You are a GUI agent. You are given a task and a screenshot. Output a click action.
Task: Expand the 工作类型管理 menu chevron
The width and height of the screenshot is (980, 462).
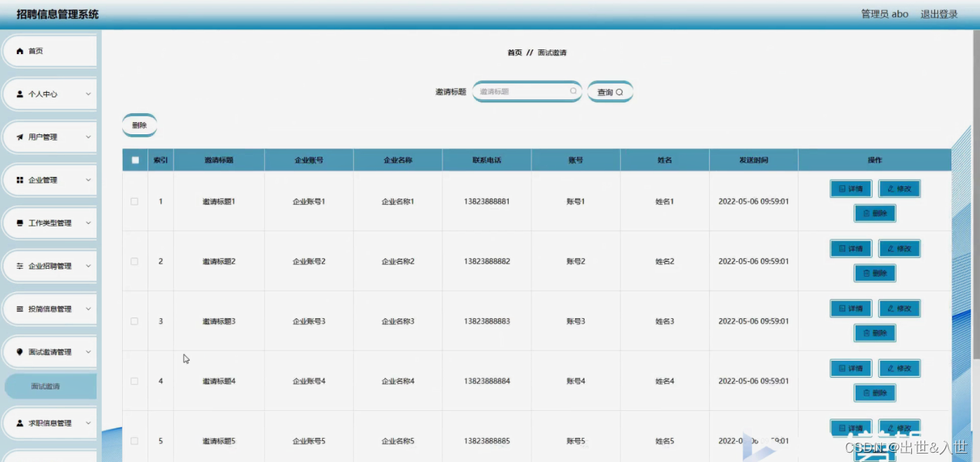(88, 223)
